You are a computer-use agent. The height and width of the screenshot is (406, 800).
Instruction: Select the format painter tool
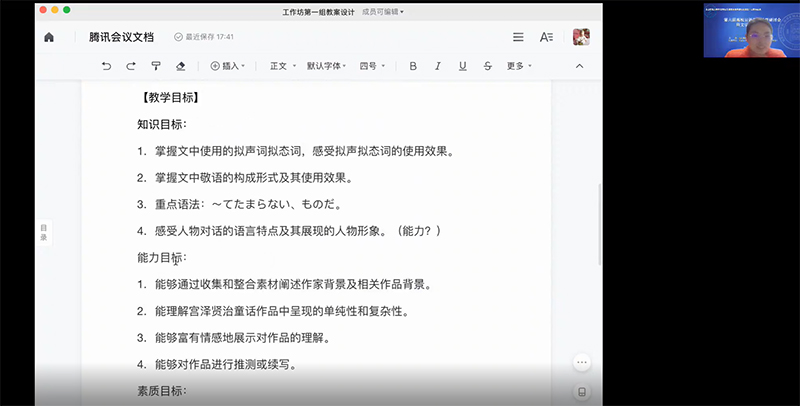[x=156, y=66]
